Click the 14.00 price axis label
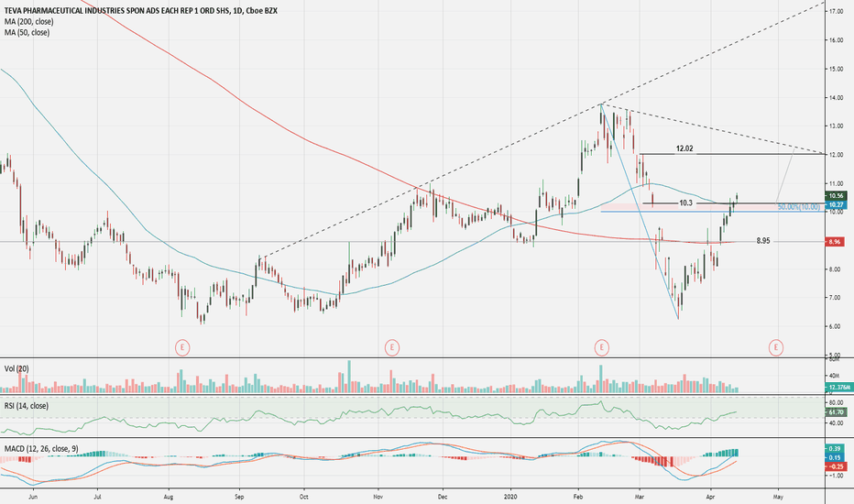Screen dimensions: 854x504 [x=837, y=97]
